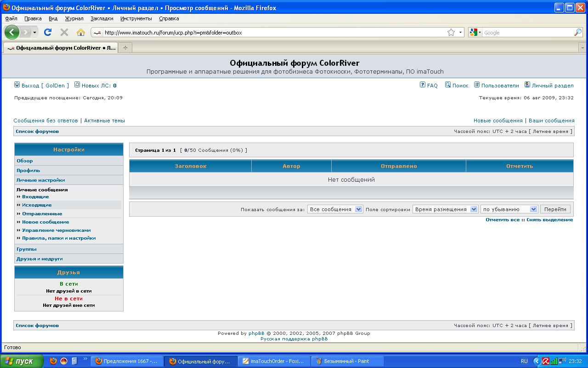
Task: Click the Выход [ GolDen ] logout link
Action: pyautogui.click(x=45, y=86)
